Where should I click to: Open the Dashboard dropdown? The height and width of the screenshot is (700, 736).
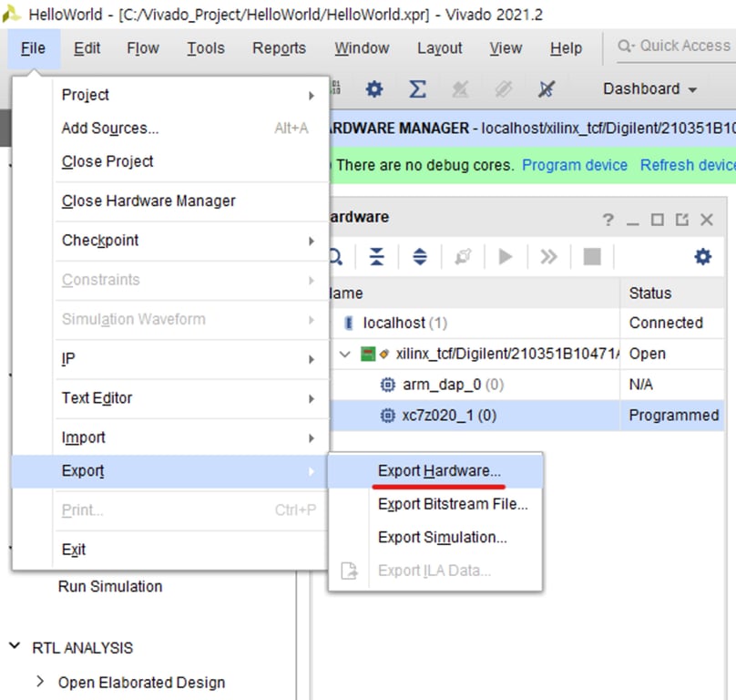coord(650,88)
